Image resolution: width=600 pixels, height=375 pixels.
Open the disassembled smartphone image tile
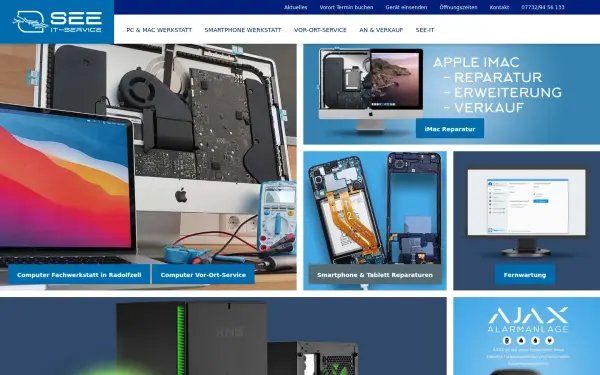pyautogui.click(x=375, y=220)
